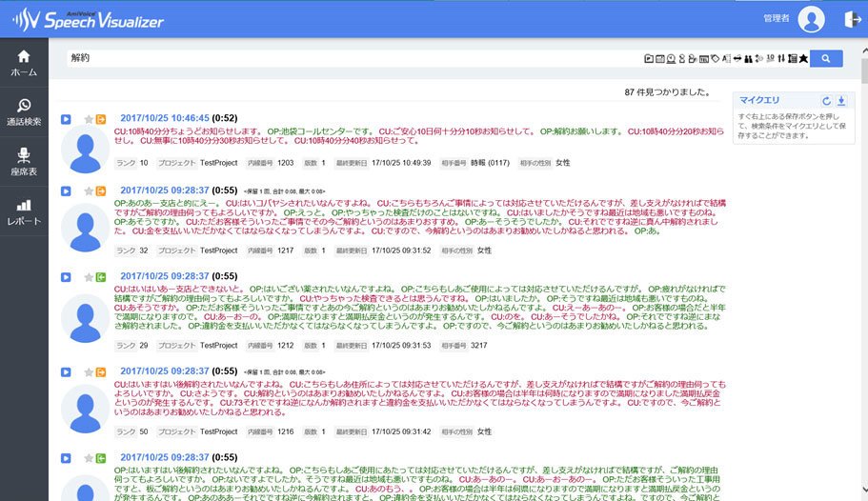Go to ホーム in the sidebar

click(24, 63)
